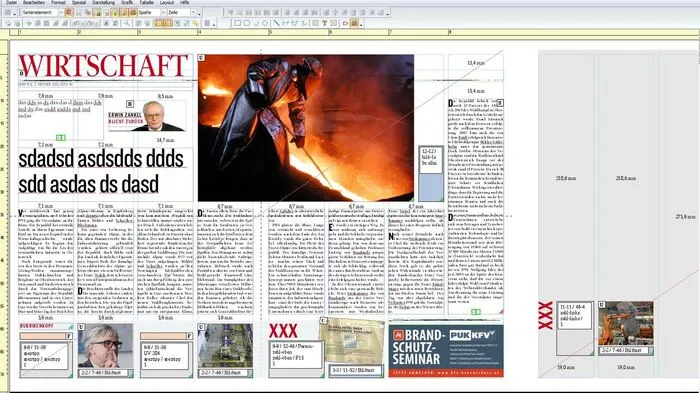Open the Bearbeiten menu
The height and width of the screenshot is (393, 700).
point(33,2)
